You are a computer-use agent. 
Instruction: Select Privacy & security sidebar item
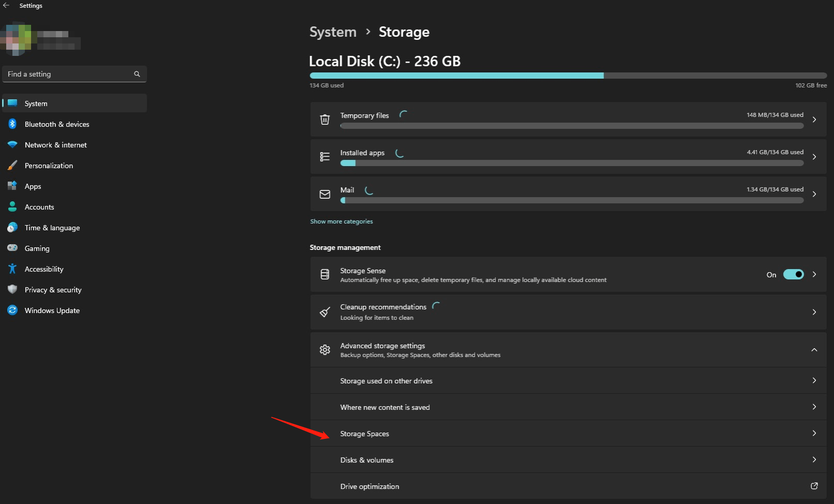click(x=53, y=290)
